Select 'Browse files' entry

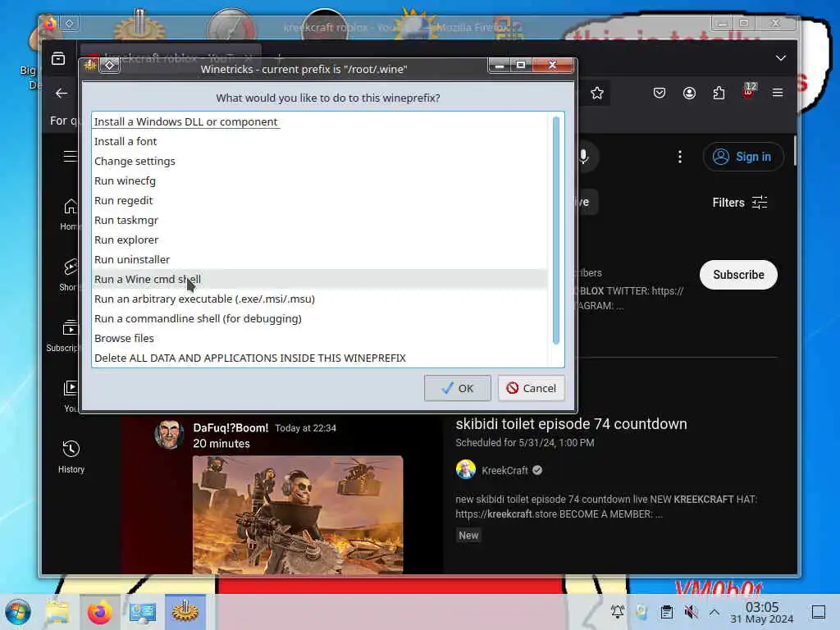[x=320, y=339]
